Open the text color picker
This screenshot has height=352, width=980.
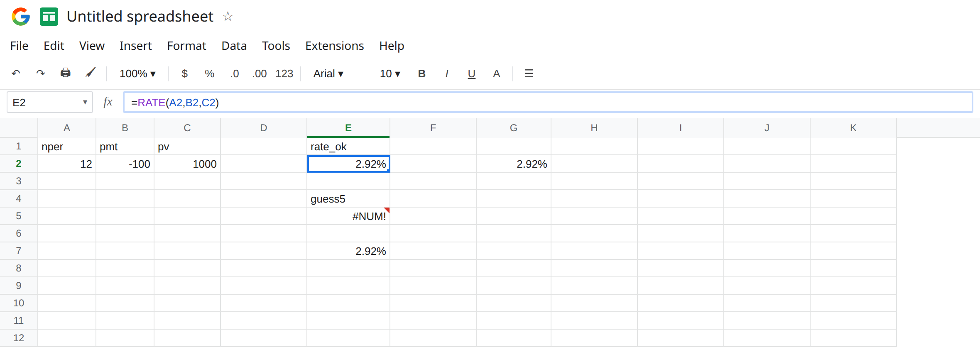[x=496, y=73]
